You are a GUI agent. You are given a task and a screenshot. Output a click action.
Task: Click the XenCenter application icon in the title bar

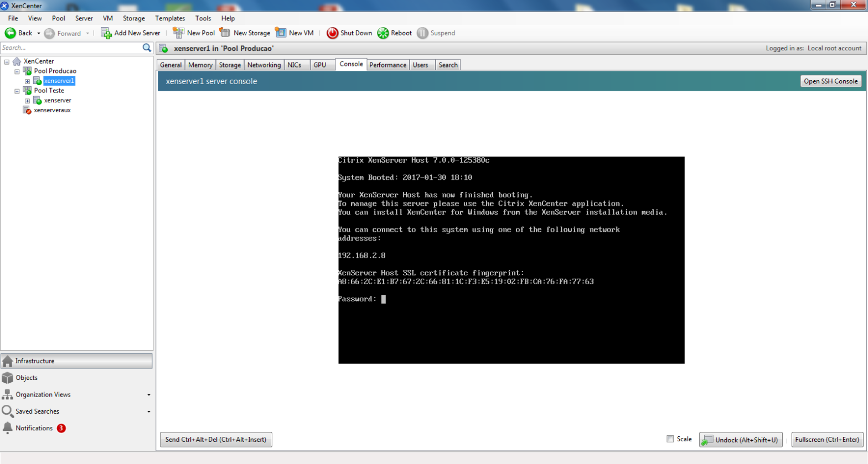tap(4, 6)
